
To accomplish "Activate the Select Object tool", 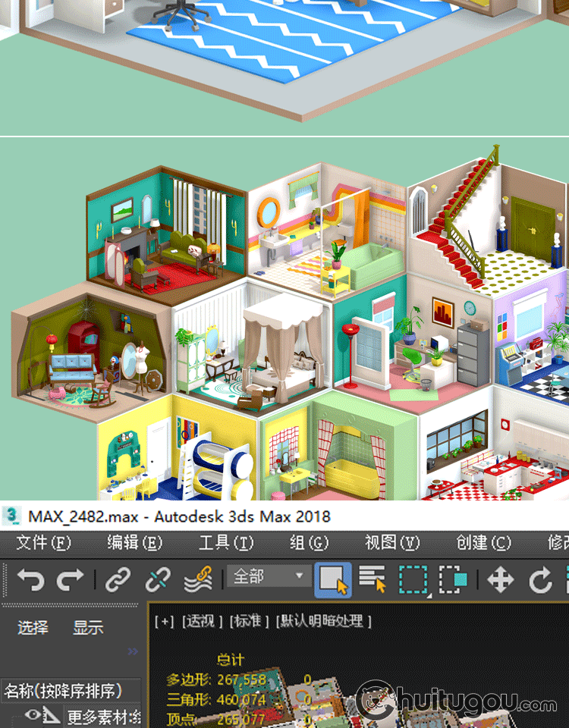I will point(333,580).
